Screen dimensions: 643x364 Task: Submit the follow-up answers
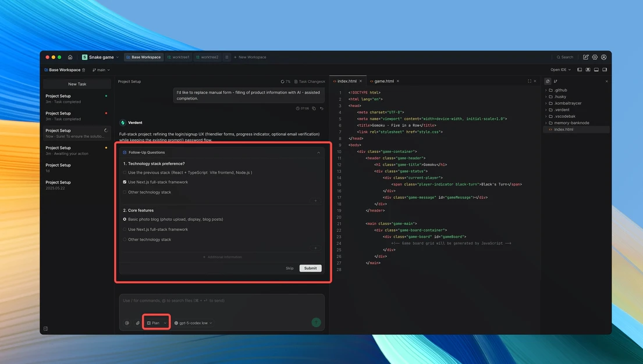(310, 268)
